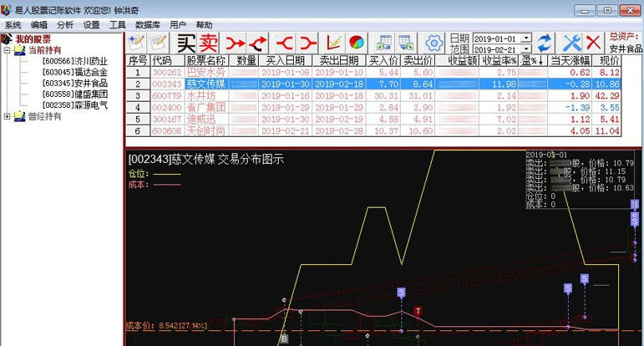This screenshot has height=346, width=644.
Task: Click the red 卖 (sell) button
Action: click(x=209, y=43)
